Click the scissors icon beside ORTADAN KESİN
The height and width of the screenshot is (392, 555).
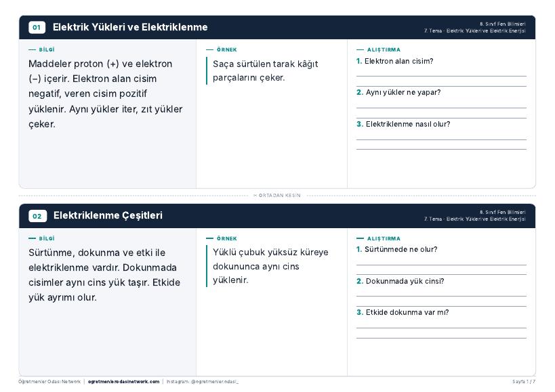click(255, 196)
